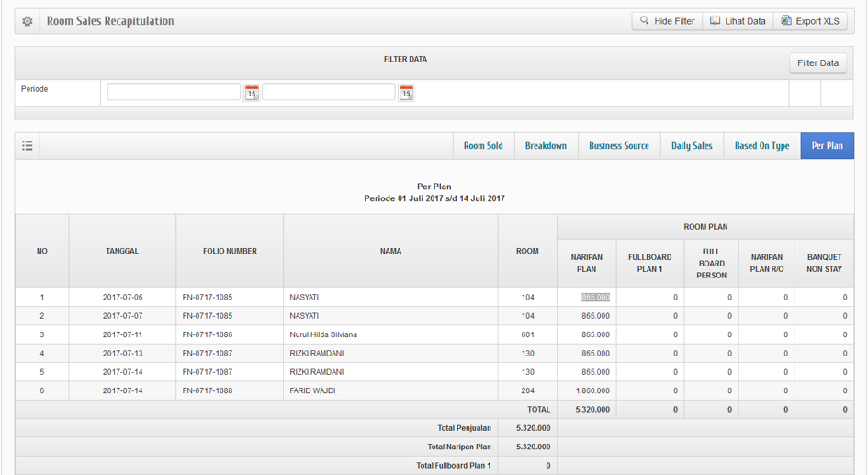This screenshot has height=475, width=868.
Task: Open the Breakdown tab
Action: pyautogui.click(x=546, y=146)
